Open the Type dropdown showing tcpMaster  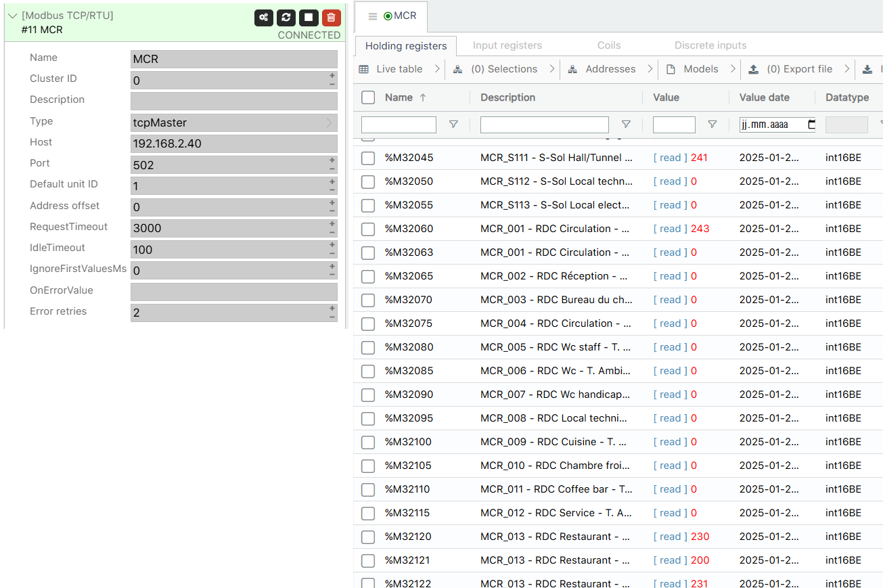pyautogui.click(x=233, y=122)
